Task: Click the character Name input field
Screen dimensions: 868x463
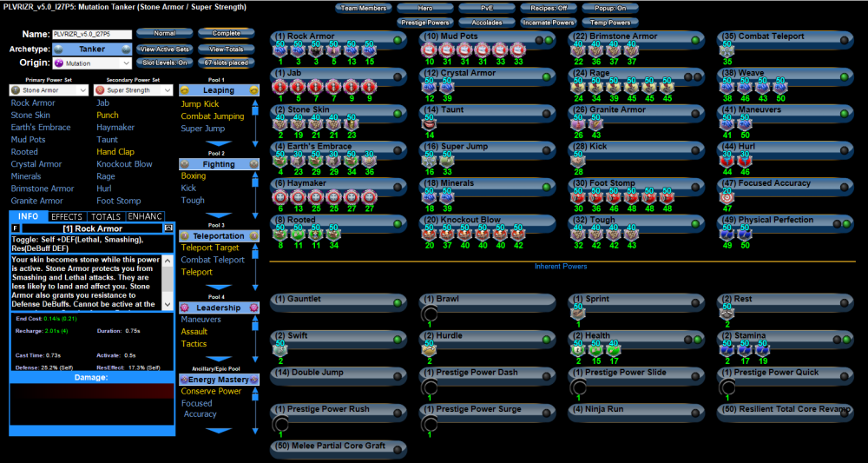Action: tap(91, 35)
